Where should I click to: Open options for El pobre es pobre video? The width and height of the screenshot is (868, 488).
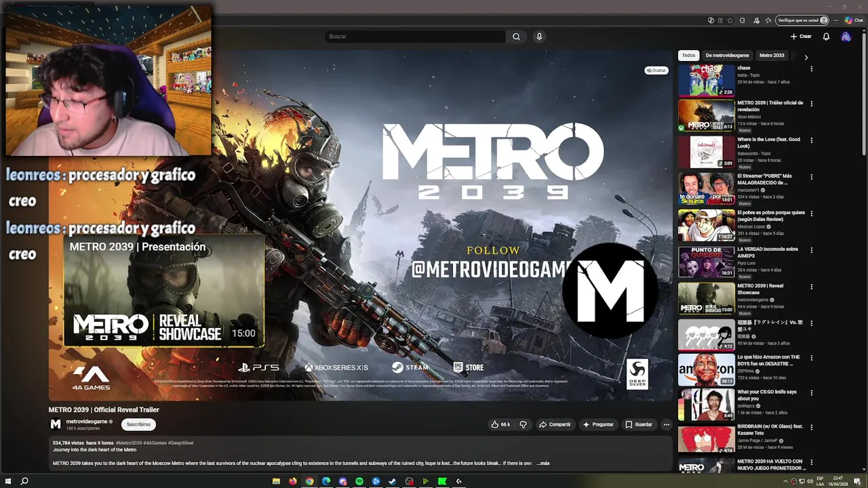[811, 213]
